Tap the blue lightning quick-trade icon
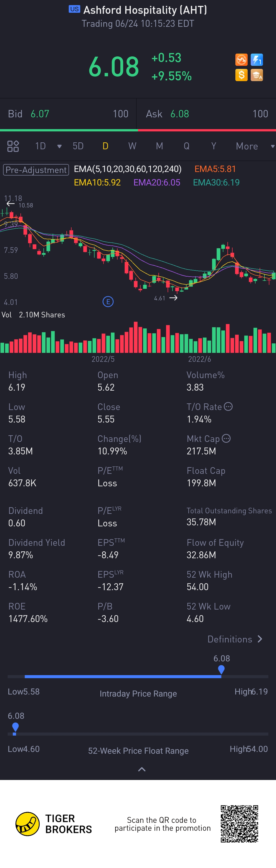Viewport: 276px width, 868px height. click(257, 60)
